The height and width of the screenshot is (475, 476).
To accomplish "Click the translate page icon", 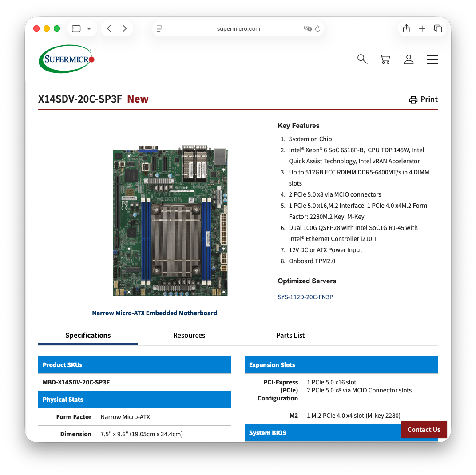I will pos(307,28).
